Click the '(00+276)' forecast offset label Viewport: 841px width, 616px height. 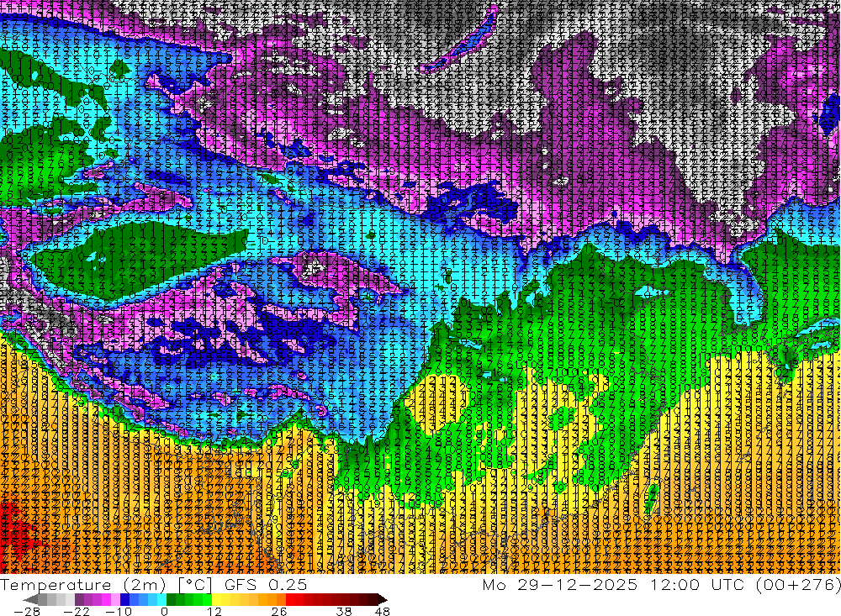coord(798,584)
